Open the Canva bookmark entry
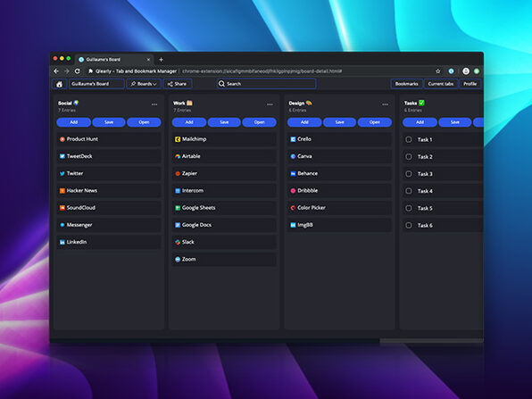This screenshot has height=399, width=532. point(339,156)
